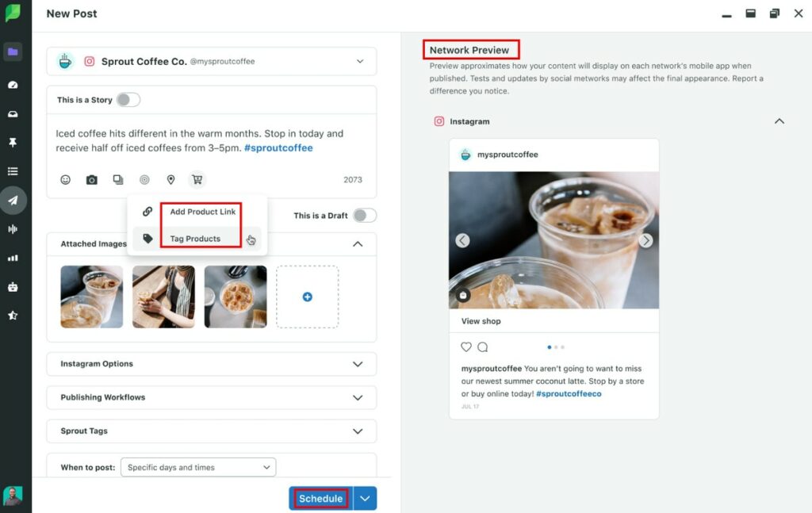Click the user profile avatar in the sidebar
The image size is (812, 513).
point(13,496)
